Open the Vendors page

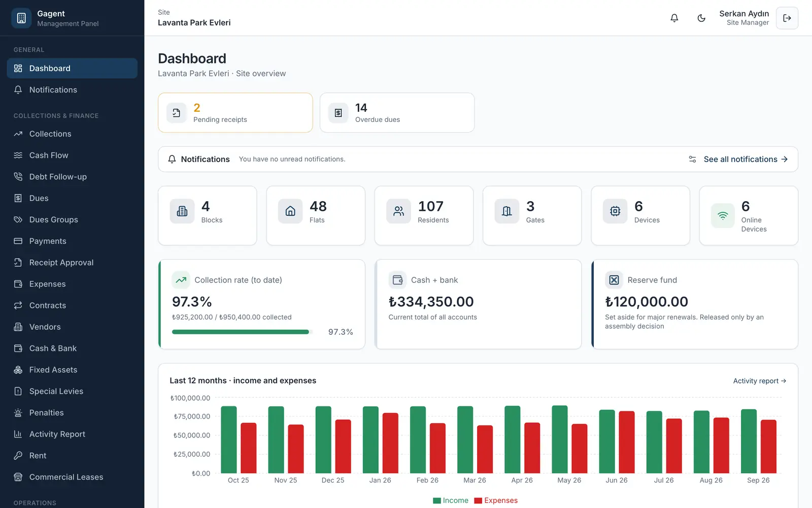click(x=72, y=327)
